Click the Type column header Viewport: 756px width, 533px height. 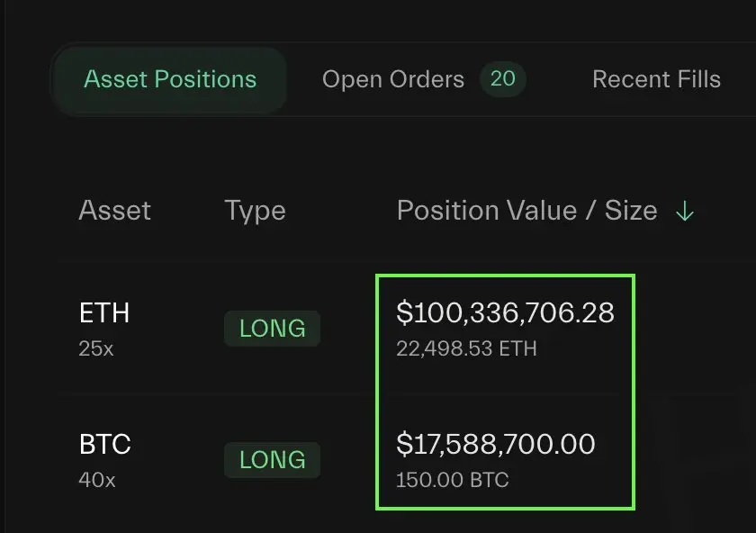pos(255,212)
